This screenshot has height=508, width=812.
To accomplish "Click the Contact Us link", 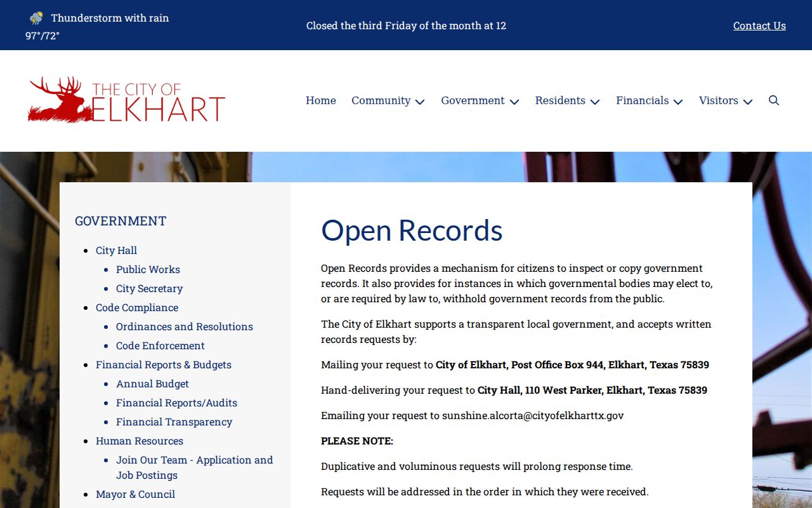I will [x=759, y=25].
